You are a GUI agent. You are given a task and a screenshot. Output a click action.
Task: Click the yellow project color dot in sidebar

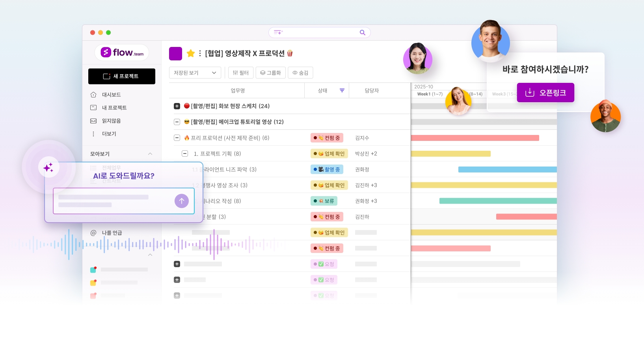(x=93, y=283)
